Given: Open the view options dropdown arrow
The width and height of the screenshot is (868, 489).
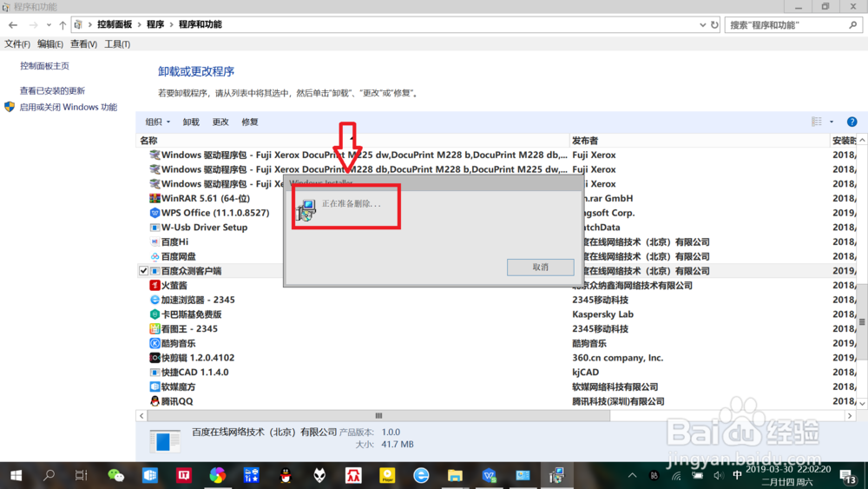Looking at the screenshot, I should point(832,122).
